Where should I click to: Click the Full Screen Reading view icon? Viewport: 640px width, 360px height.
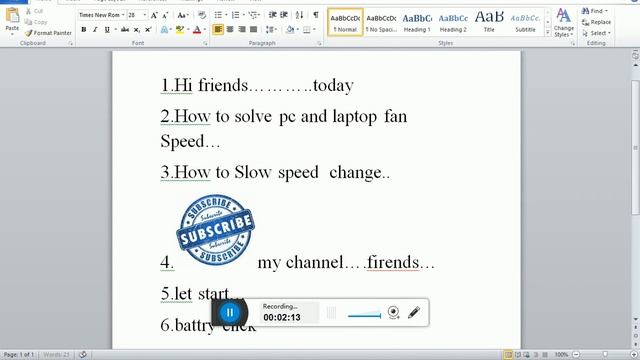(x=518, y=355)
